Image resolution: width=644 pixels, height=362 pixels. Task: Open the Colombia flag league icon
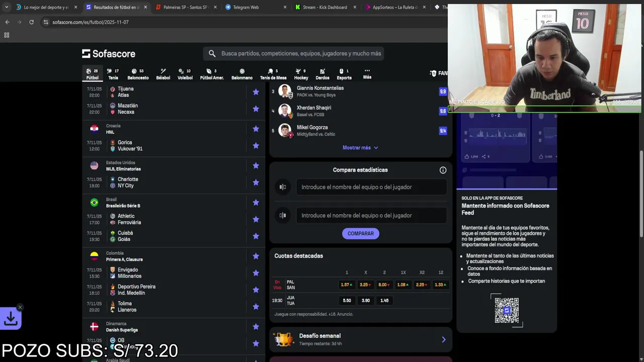click(94, 256)
